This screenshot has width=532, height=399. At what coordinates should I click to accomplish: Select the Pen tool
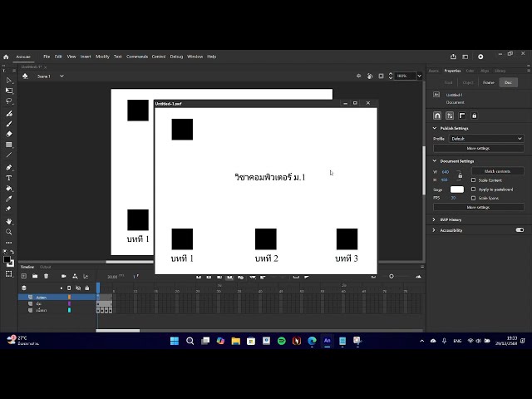(x=9, y=167)
